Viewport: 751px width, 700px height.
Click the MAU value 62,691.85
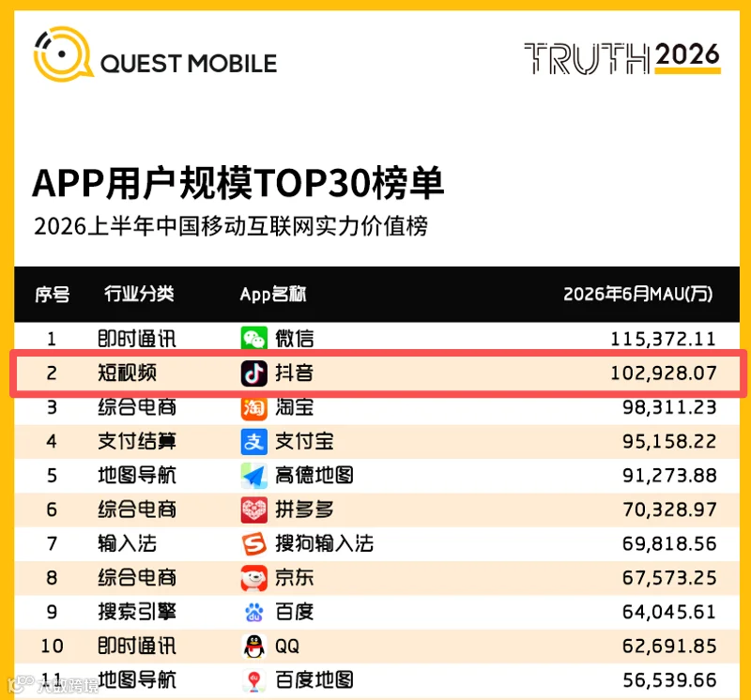click(669, 647)
